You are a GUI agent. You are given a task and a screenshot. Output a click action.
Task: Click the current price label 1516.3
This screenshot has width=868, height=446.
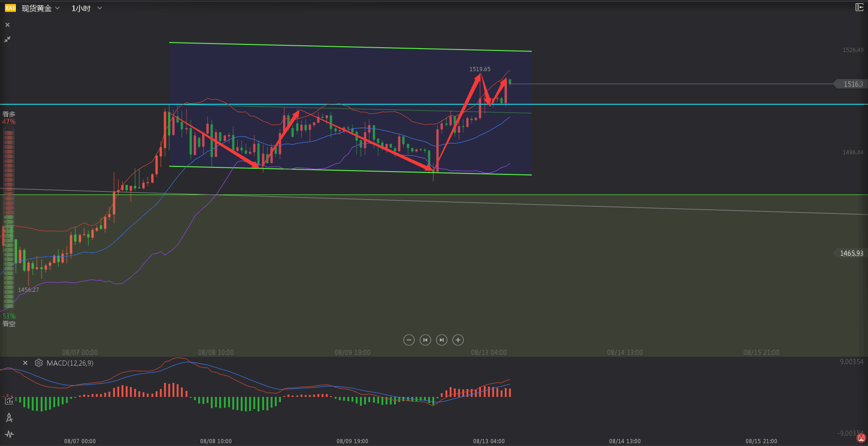point(851,84)
